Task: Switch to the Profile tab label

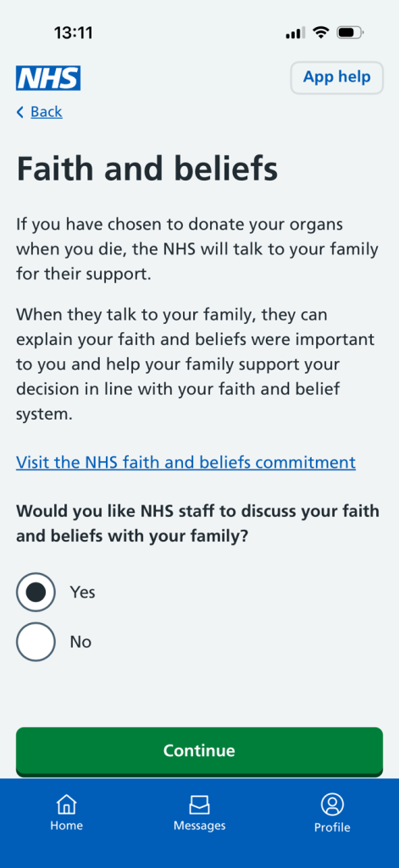Action: coord(332,827)
